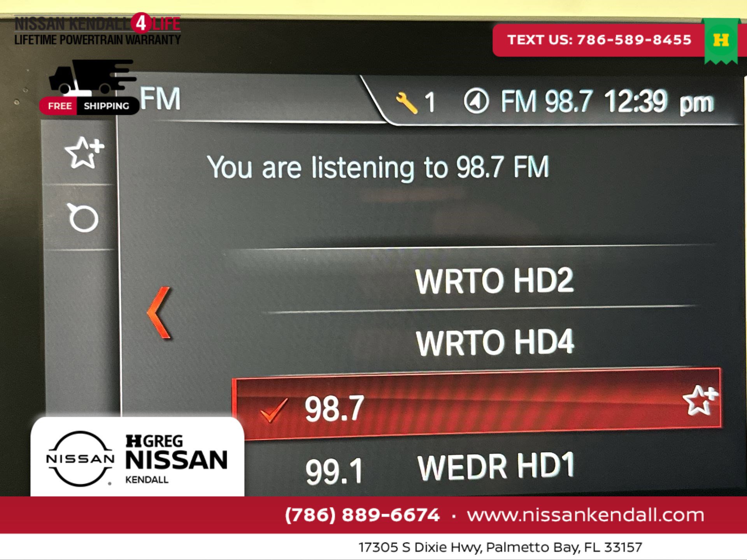The width and height of the screenshot is (747, 560).
Task: Select the WRTO HD2 station
Action: 494,281
